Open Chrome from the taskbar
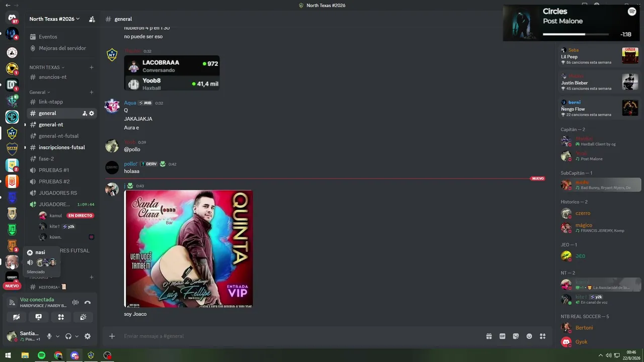The width and height of the screenshot is (644, 362). pos(58,355)
